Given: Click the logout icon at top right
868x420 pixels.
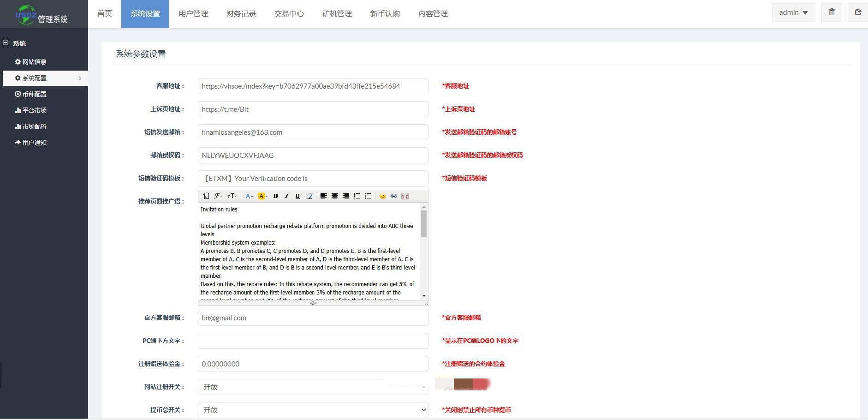Looking at the screenshot, I should point(858,12).
